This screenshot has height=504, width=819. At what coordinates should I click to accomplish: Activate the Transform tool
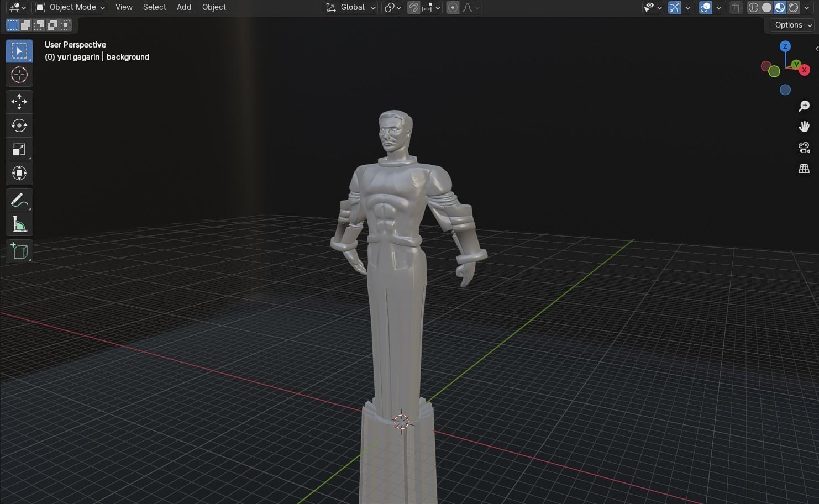(19, 173)
